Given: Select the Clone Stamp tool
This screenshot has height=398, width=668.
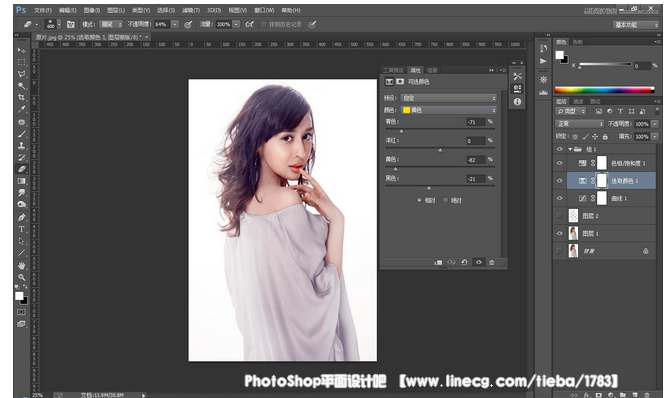Looking at the screenshot, I should click(x=21, y=146).
